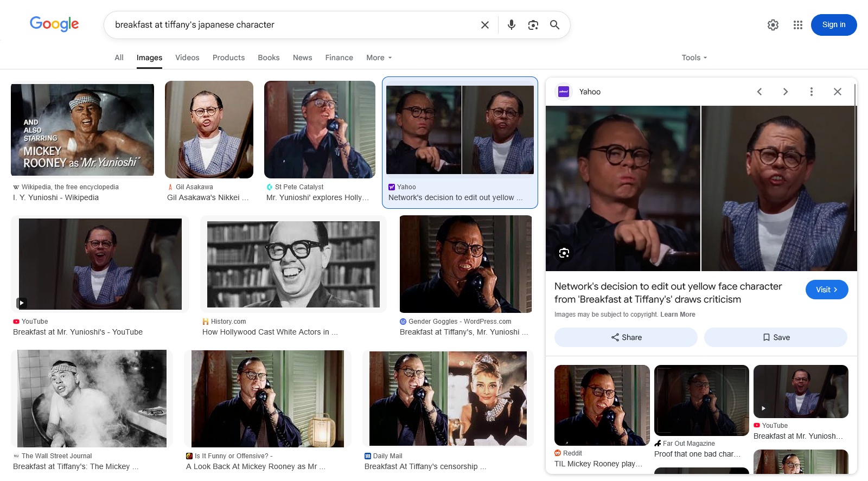Screen dimensions: 868x481
Task: Expand the More search categories dropdown
Action: [x=379, y=57]
